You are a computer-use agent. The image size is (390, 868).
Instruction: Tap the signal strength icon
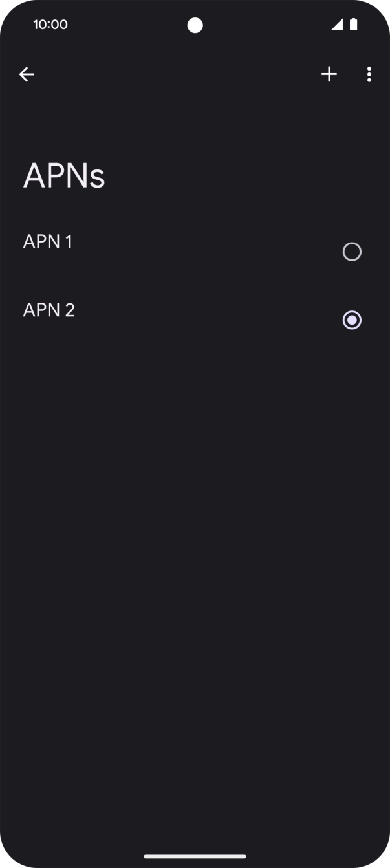click(337, 24)
